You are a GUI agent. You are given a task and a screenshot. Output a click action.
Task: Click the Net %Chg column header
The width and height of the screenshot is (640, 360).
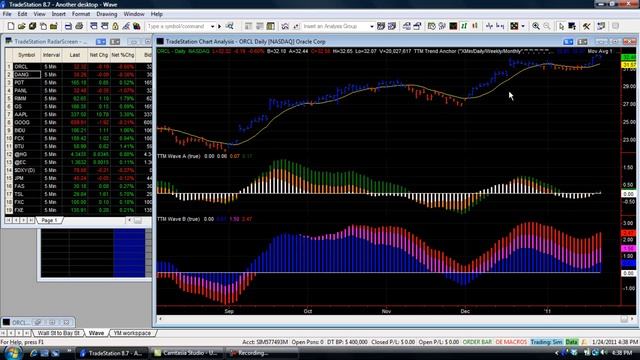pos(122,55)
